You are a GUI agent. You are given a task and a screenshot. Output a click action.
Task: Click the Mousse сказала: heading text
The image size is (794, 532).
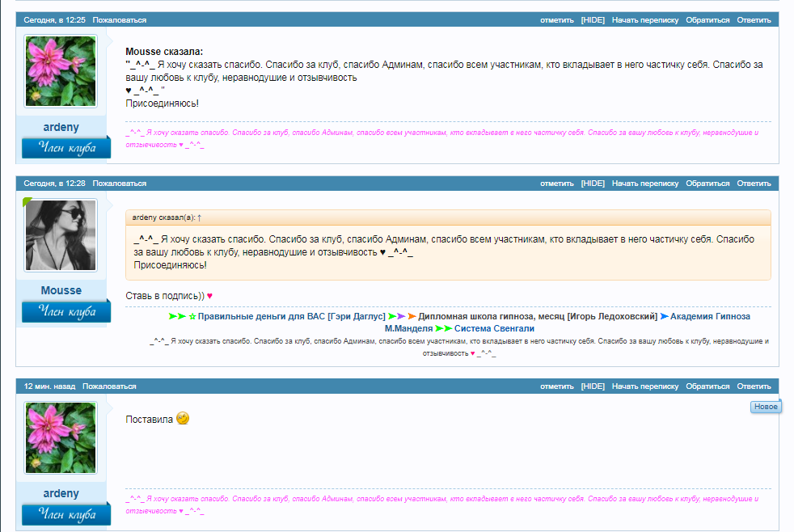coord(164,52)
